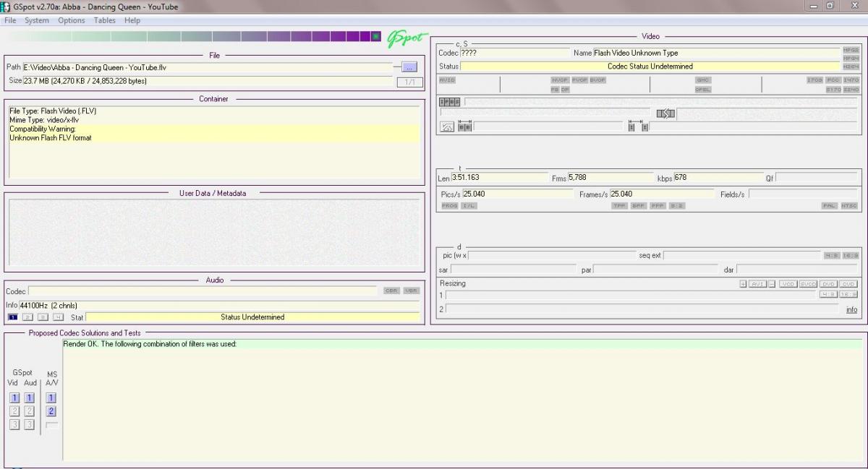Click the 4:3 indicator beside seq ext field
Viewport: 868px width, 469px height.
pyautogui.click(x=831, y=256)
